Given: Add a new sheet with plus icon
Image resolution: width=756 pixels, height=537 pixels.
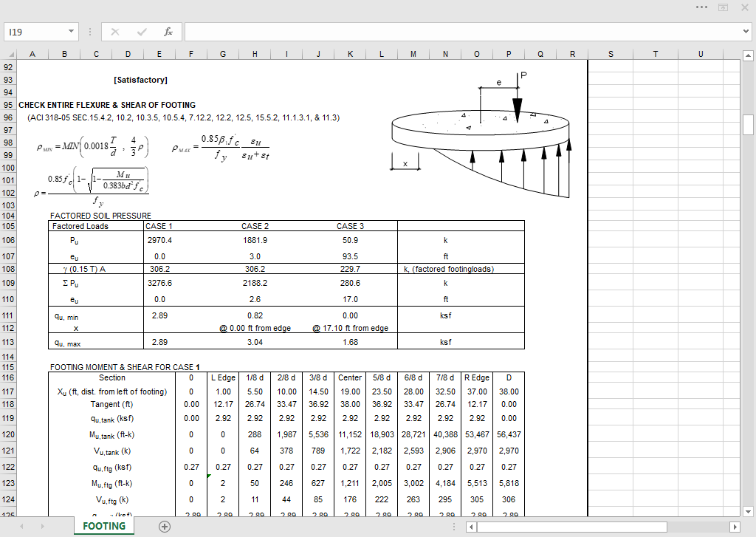Looking at the screenshot, I should (165, 527).
